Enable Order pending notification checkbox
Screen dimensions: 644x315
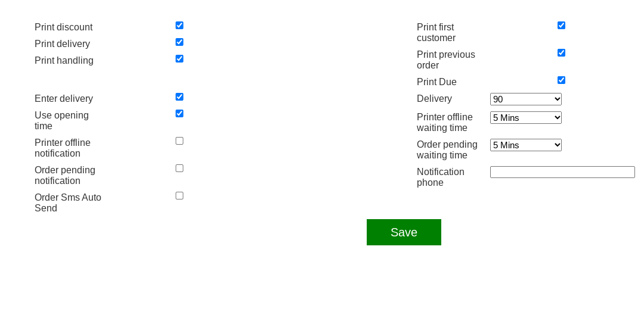click(x=179, y=169)
